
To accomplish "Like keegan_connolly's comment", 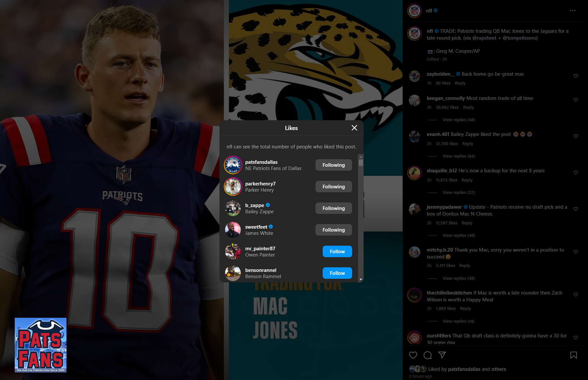I will point(576,100).
